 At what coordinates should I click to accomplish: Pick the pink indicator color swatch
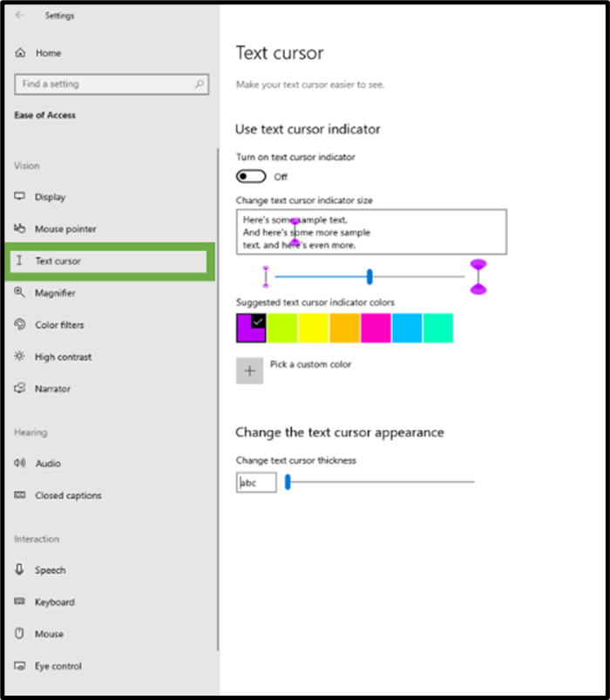[x=376, y=328]
